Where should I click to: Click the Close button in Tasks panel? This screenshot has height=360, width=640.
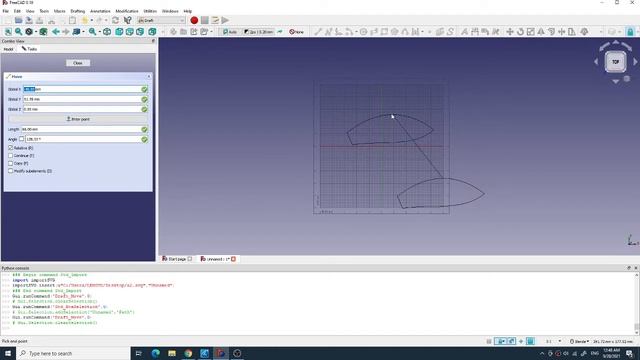(x=78, y=63)
